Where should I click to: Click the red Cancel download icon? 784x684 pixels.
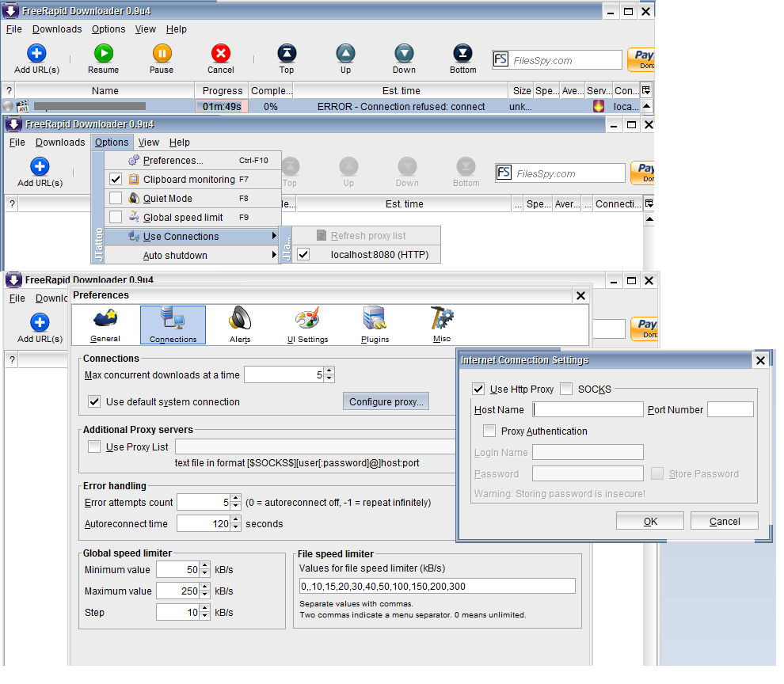pos(220,54)
